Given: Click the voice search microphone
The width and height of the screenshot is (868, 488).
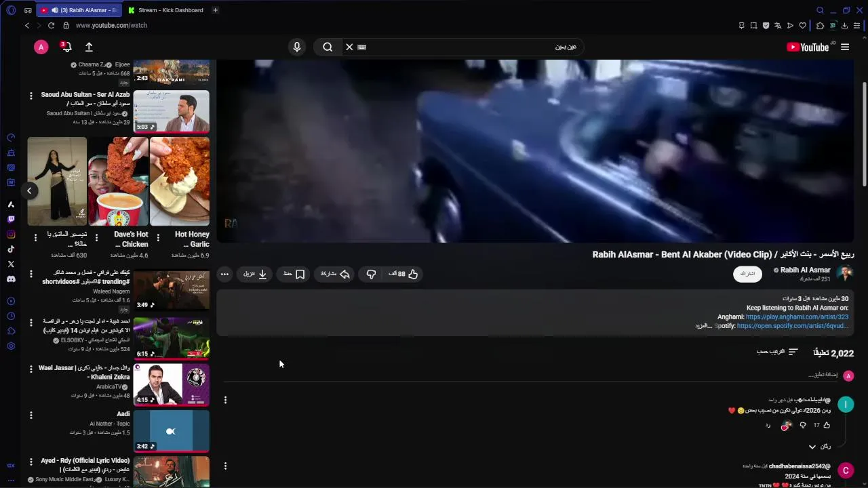Looking at the screenshot, I should (296, 47).
